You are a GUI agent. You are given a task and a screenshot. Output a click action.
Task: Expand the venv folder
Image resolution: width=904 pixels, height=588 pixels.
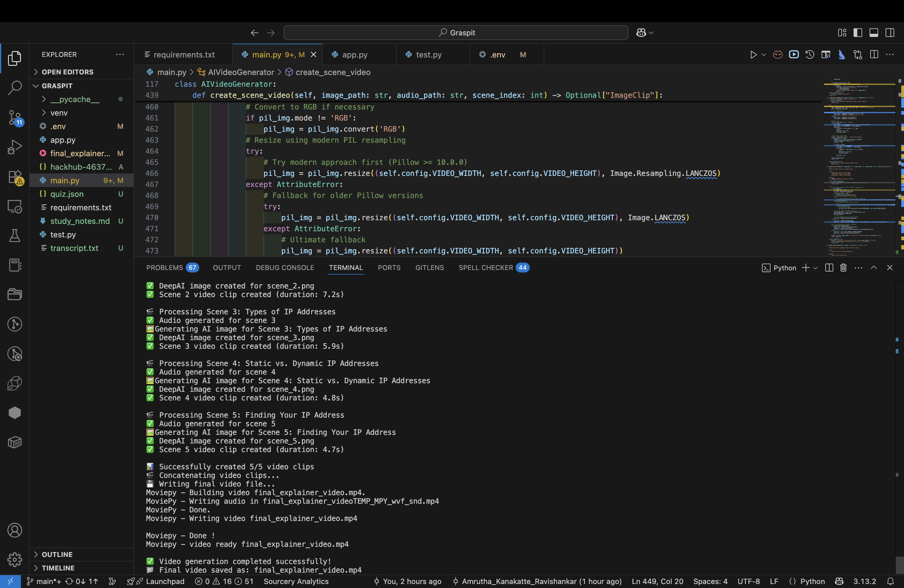[59, 113]
